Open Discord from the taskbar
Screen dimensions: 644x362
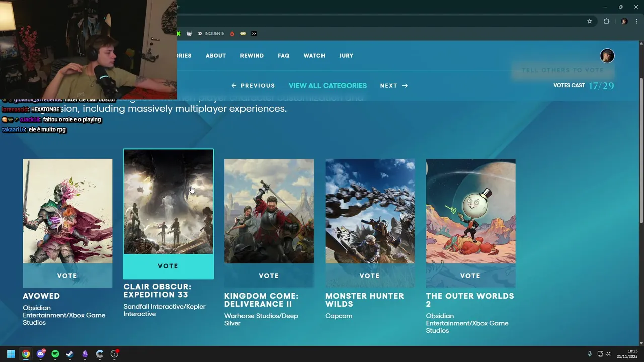point(40,354)
